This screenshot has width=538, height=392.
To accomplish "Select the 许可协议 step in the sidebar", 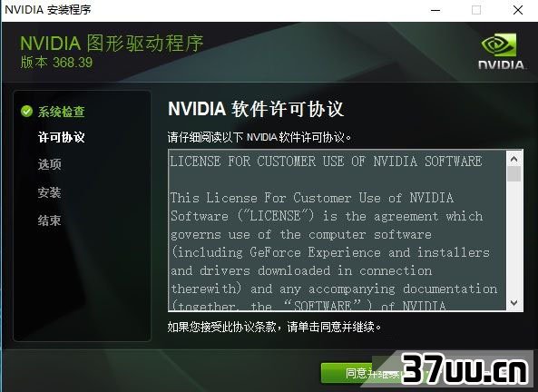I will tap(61, 137).
